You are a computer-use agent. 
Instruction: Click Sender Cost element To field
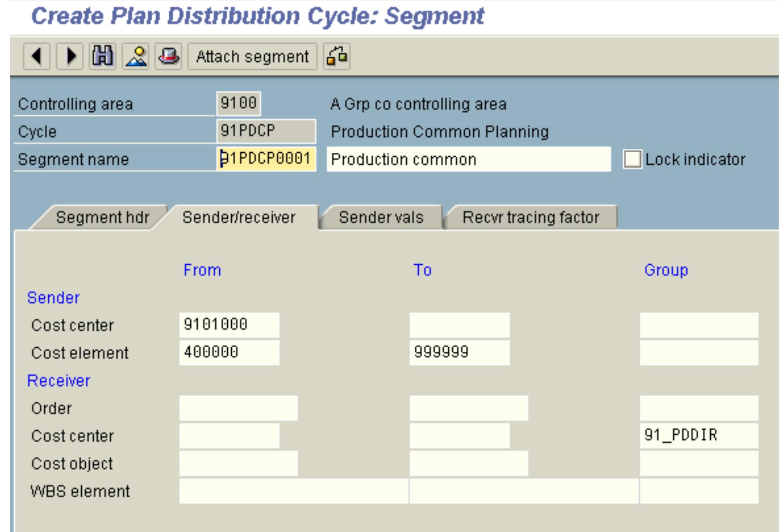point(459,353)
